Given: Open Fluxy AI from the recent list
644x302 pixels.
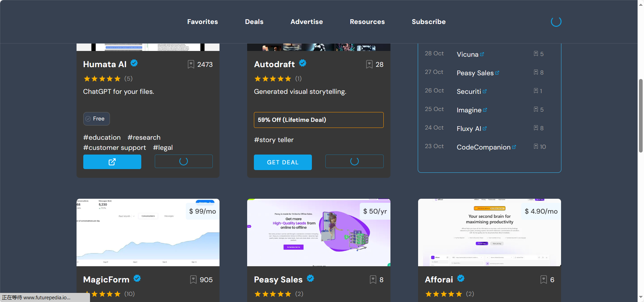Looking at the screenshot, I should pos(472,129).
